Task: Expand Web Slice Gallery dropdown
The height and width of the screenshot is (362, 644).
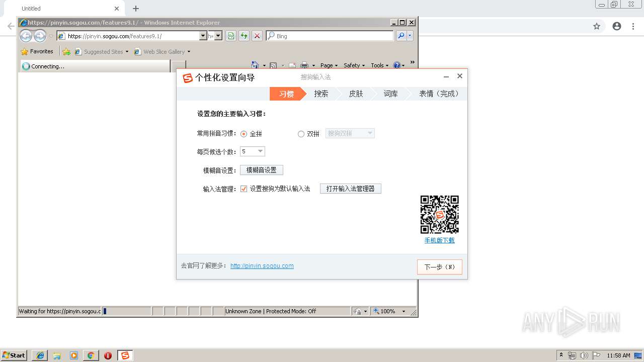Action: (x=189, y=51)
